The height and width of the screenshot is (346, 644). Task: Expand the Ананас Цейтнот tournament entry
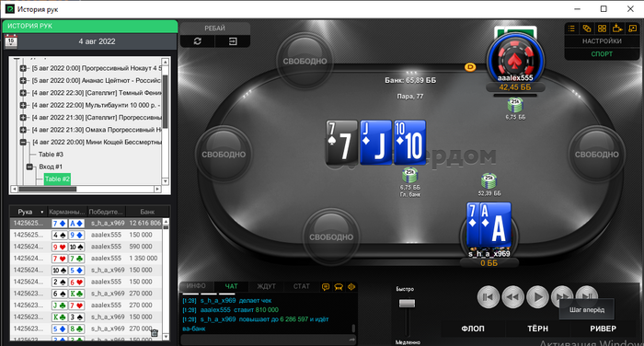click(x=23, y=81)
